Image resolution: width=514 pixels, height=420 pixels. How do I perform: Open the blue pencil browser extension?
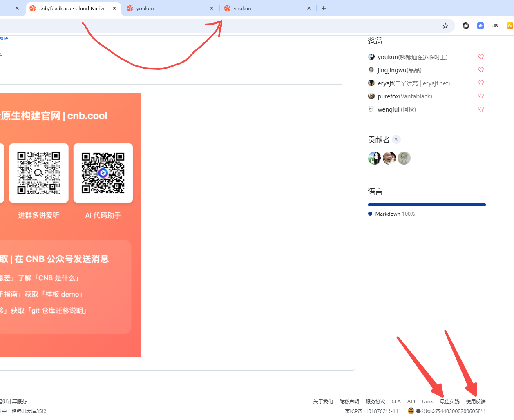[480, 25]
